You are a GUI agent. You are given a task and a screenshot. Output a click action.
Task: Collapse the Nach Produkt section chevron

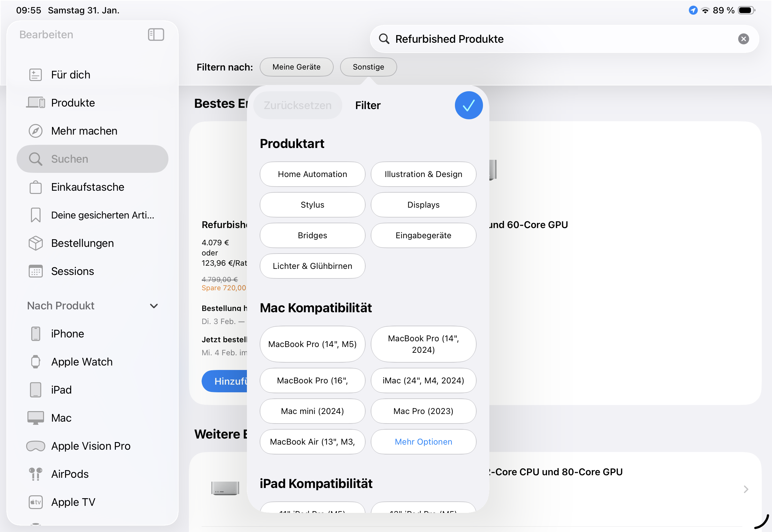click(154, 306)
